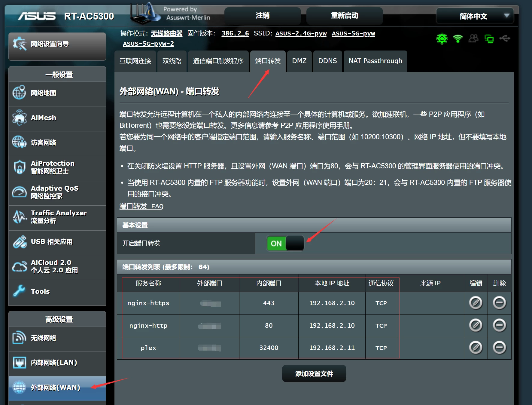This screenshot has height=405, width=532.
Task: Delete the plex forwarding rule
Action: click(500, 348)
